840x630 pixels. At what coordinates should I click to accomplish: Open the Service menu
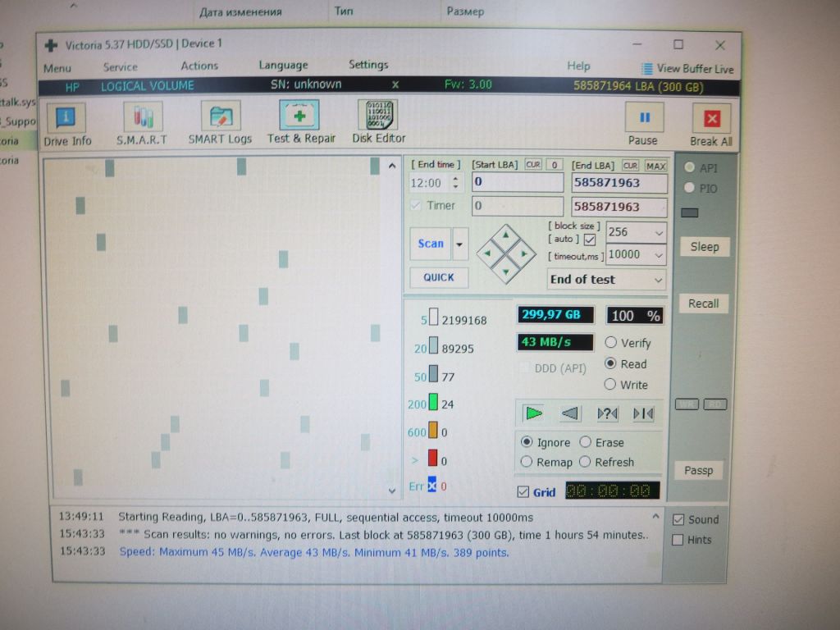coord(120,67)
